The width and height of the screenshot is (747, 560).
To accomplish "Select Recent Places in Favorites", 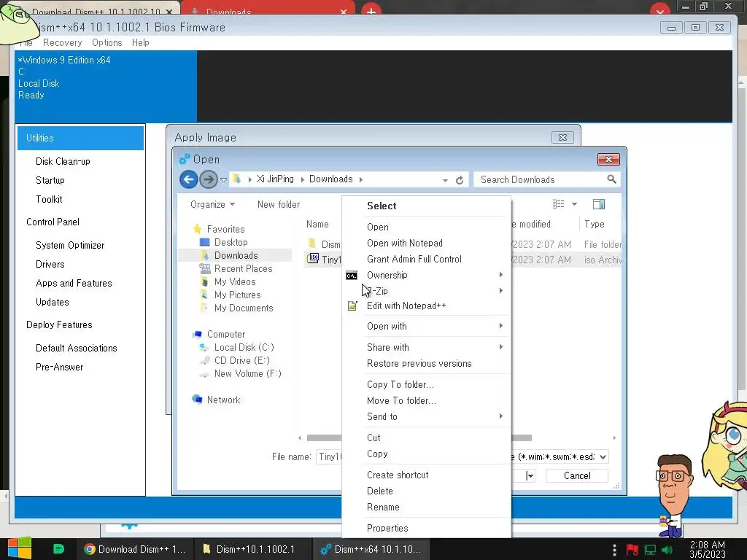I will pos(243,268).
